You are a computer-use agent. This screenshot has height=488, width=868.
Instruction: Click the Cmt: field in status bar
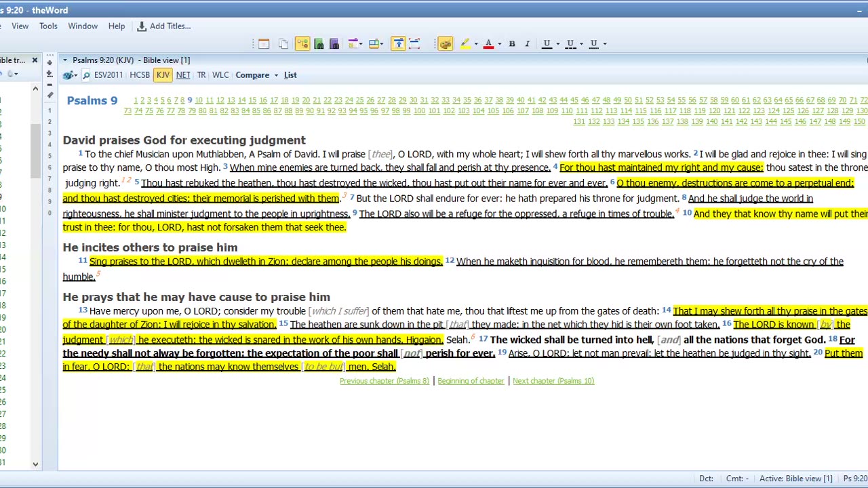[737, 479]
